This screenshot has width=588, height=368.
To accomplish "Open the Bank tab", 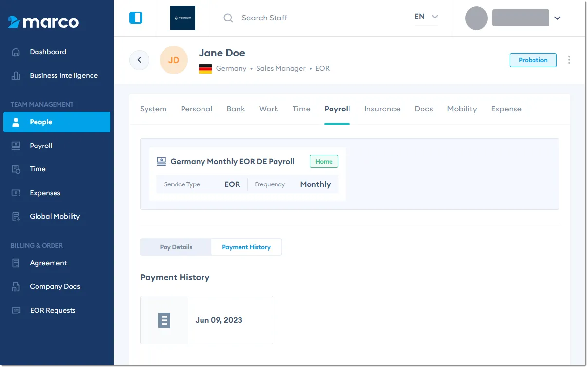I will [236, 109].
